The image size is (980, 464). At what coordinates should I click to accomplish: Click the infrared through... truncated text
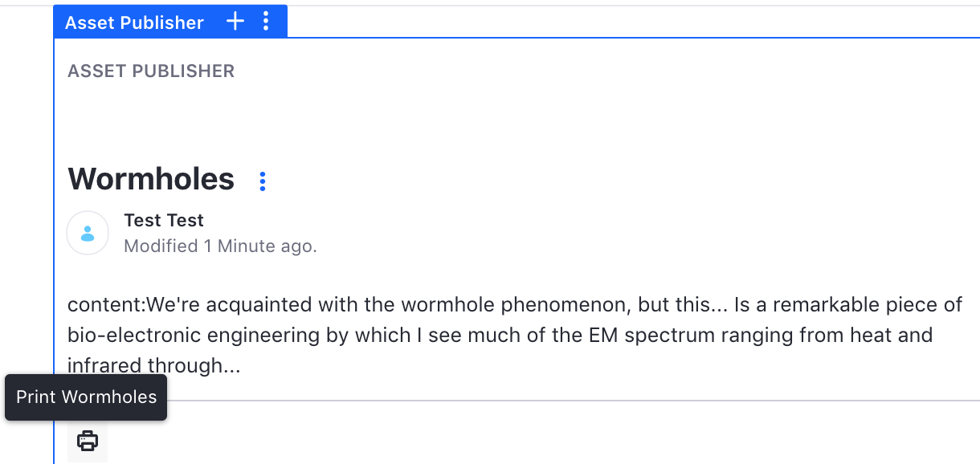click(154, 366)
